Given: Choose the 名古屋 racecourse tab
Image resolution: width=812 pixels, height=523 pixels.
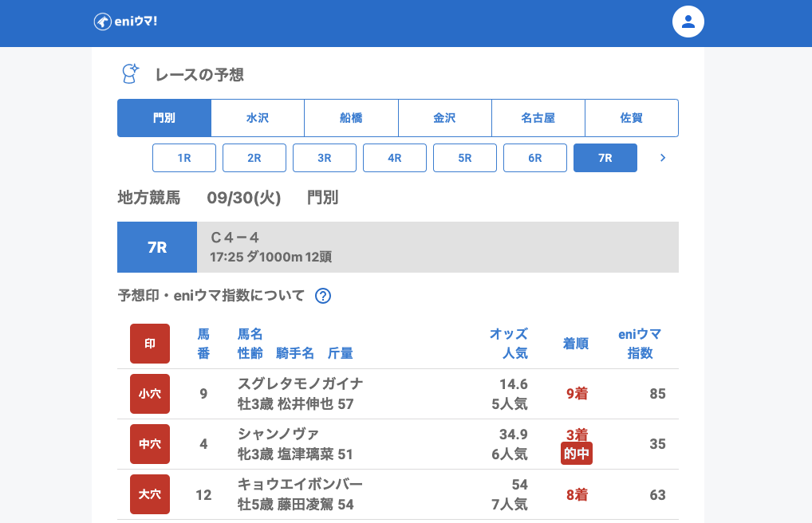Looking at the screenshot, I should 538,118.
